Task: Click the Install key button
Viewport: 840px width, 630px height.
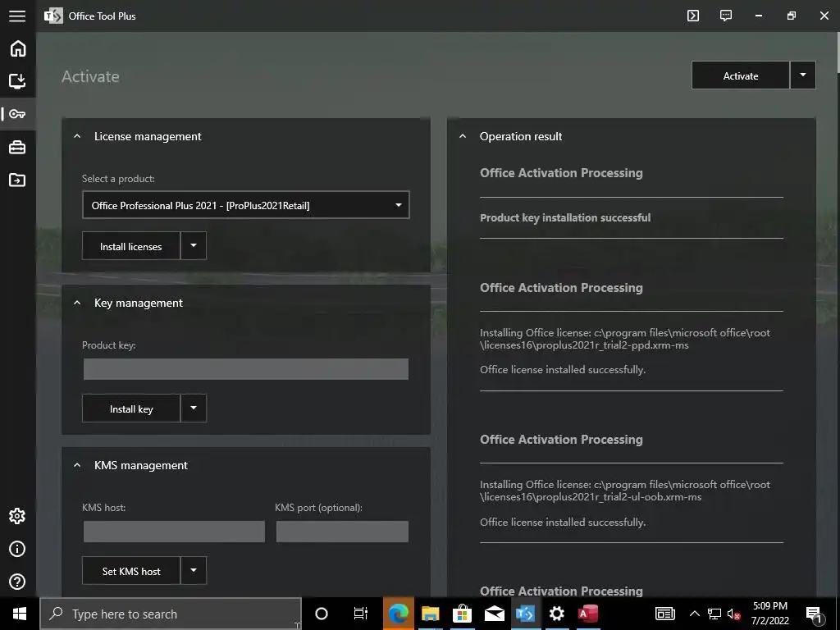Action: coord(130,409)
